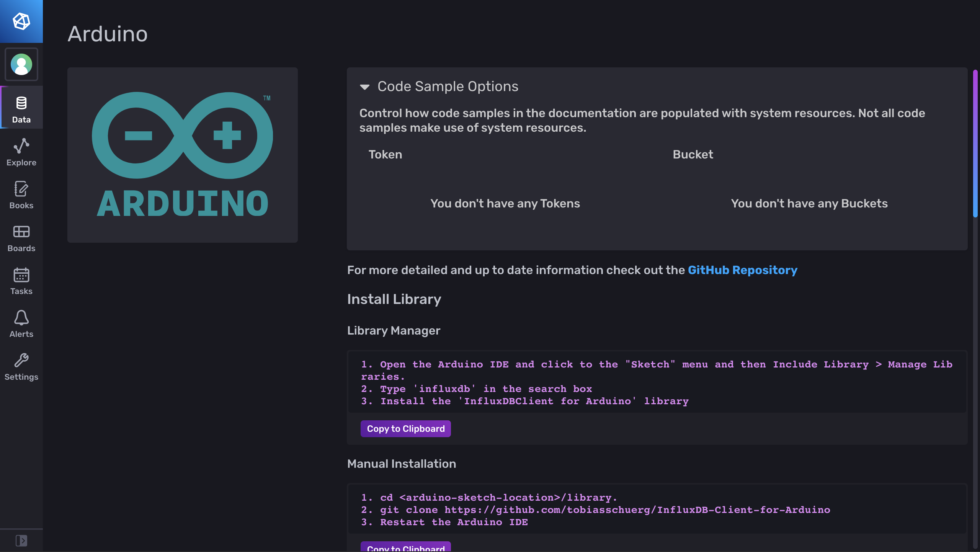Click the InfluxDB logo at top left
The height and width of the screenshot is (552, 980).
pos(21,21)
